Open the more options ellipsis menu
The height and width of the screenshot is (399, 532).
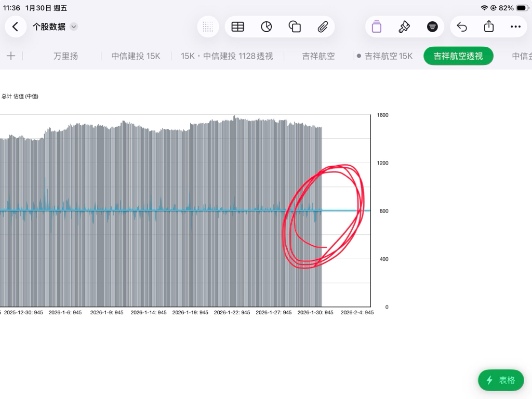(516, 27)
